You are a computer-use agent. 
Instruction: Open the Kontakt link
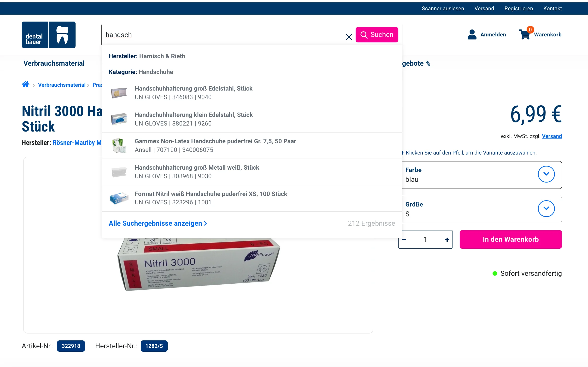(552, 8)
